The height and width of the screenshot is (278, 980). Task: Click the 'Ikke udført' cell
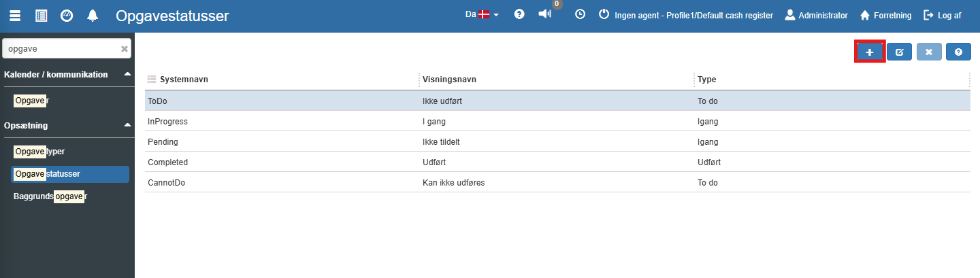442,101
